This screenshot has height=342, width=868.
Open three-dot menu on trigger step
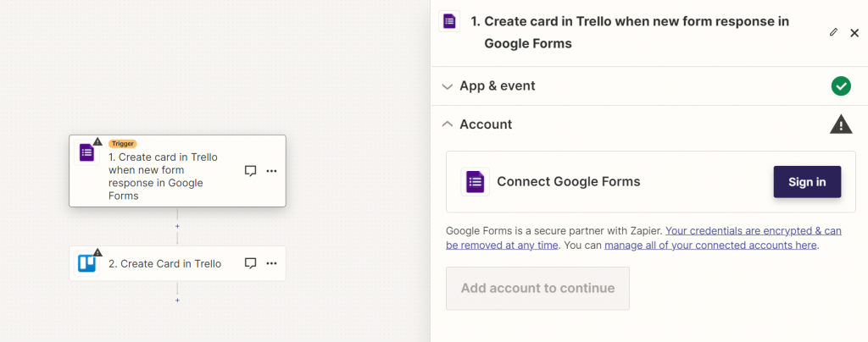(x=271, y=171)
